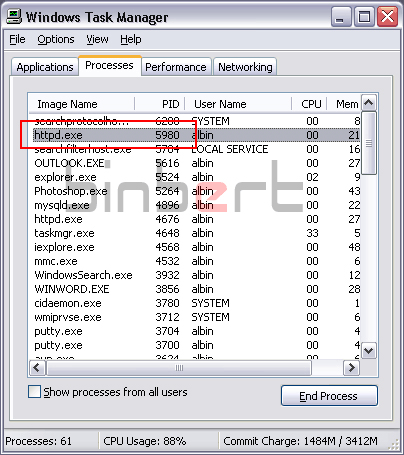Image resolution: width=404 pixels, height=455 pixels.
Task: Open the Networking tab
Action: click(245, 67)
